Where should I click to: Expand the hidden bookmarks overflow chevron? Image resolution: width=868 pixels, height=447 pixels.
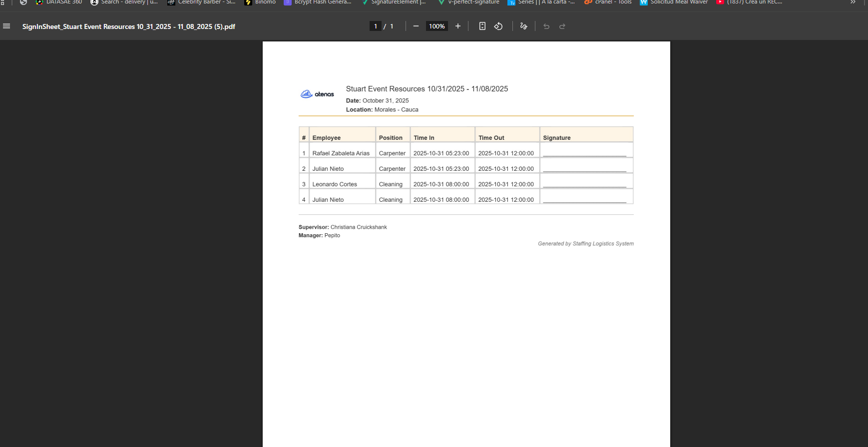853,2
